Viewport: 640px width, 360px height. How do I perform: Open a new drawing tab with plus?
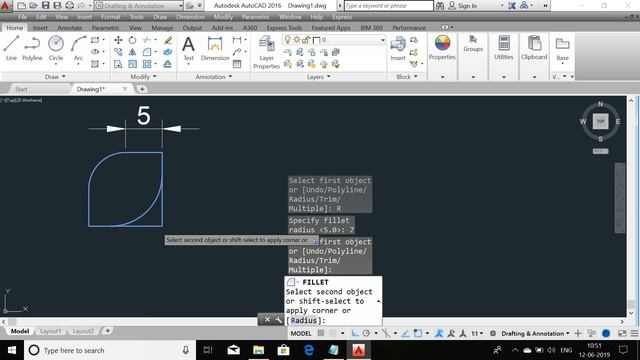coord(142,89)
